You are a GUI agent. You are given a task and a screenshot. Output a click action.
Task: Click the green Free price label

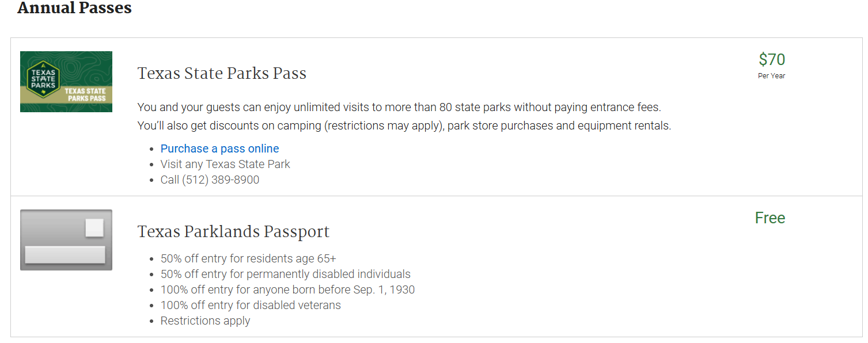click(x=770, y=218)
